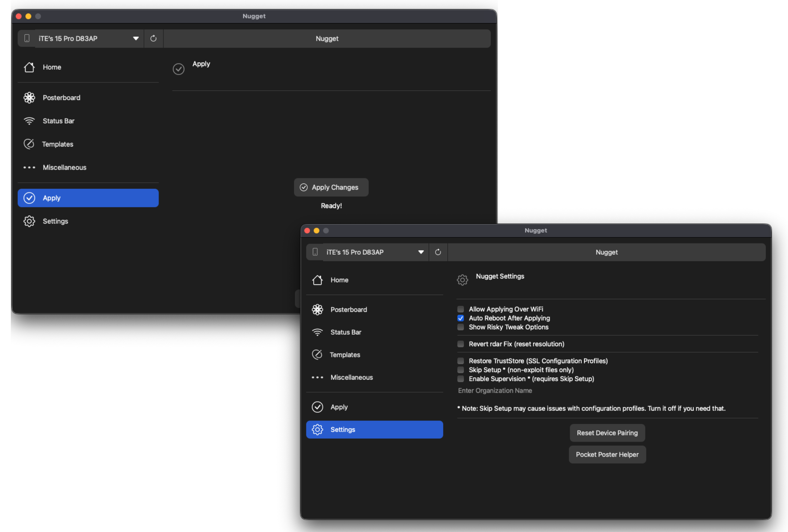Click the Templates compass icon in the front window
This screenshot has width=788, height=532.
click(x=317, y=354)
